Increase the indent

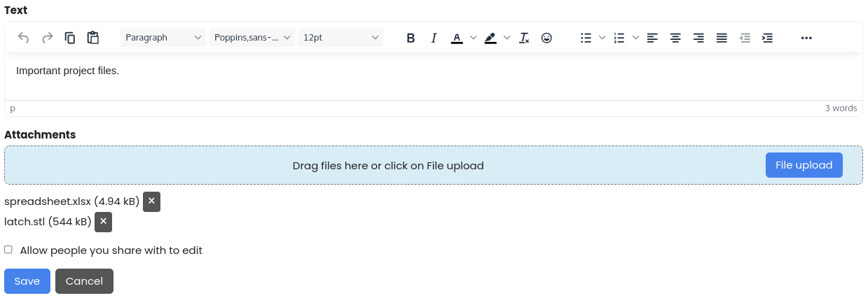768,38
